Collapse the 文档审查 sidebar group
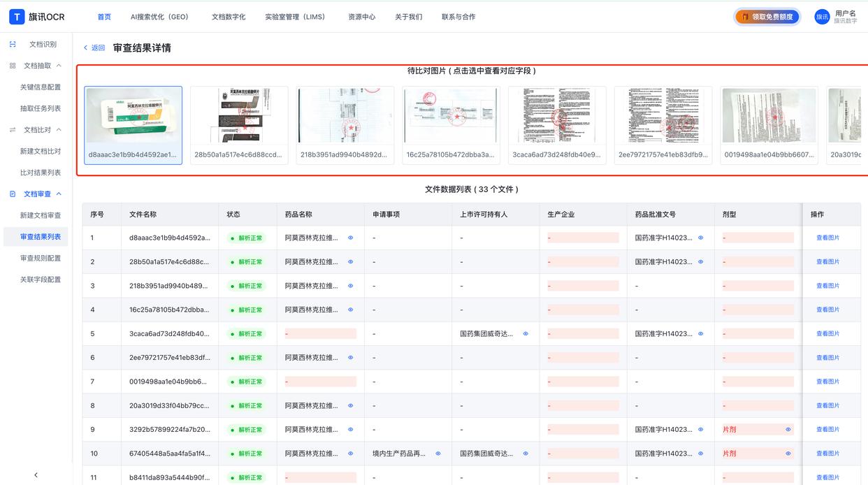Screen dimensions: 868x485 [x=59, y=194]
